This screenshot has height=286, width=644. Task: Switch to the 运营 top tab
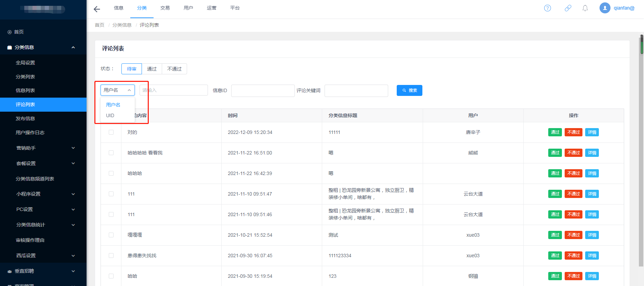[212, 8]
